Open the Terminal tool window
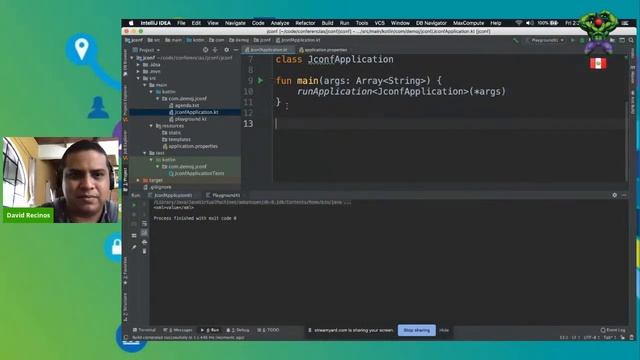The image size is (640, 360). [144, 330]
